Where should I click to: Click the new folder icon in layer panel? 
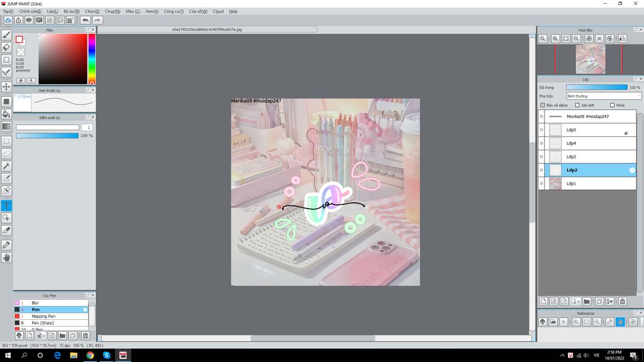point(587,302)
